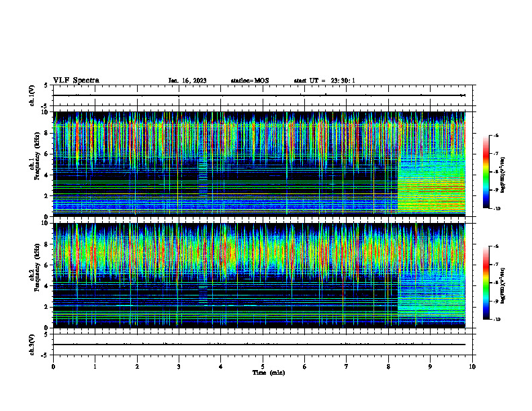Click time axis tick label '5' at the bottom
The height and width of the screenshot is (411, 532).
click(263, 367)
